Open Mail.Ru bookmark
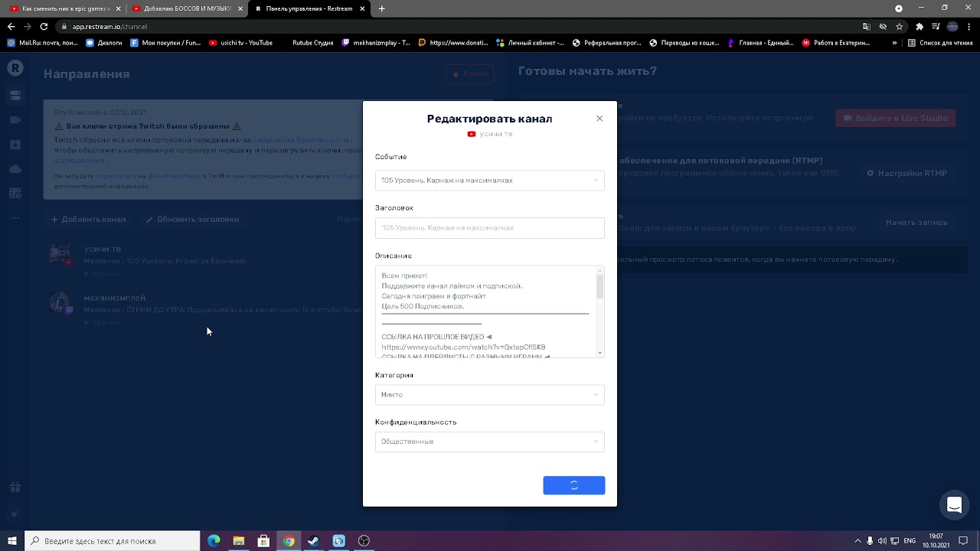Viewport: 980px width, 551px height. point(43,43)
